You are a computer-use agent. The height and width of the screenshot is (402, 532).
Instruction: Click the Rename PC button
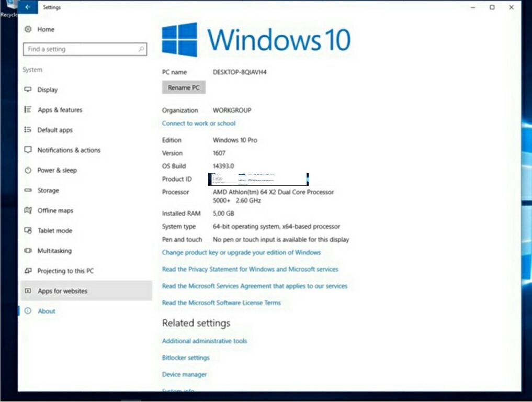(x=184, y=87)
